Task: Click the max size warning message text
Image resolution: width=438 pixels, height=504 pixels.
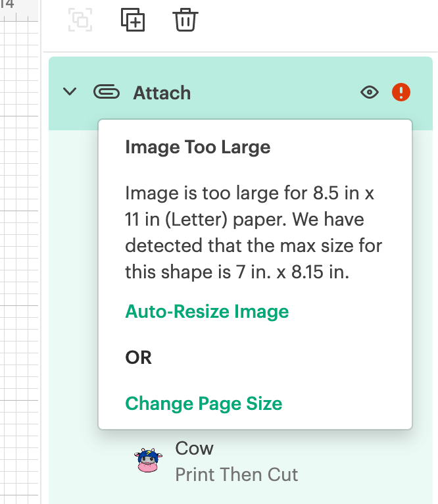Action: [254, 232]
